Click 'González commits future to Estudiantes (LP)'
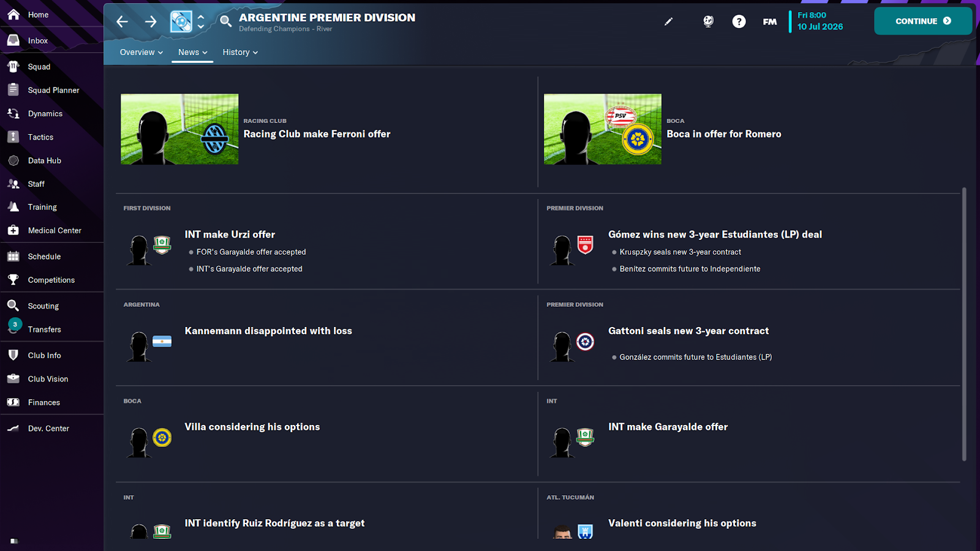980x551 pixels. point(695,357)
